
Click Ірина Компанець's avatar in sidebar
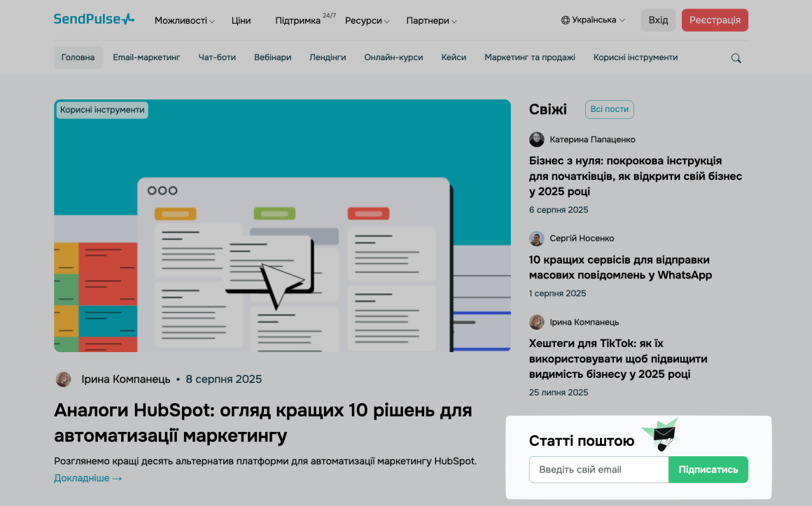[x=536, y=322]
